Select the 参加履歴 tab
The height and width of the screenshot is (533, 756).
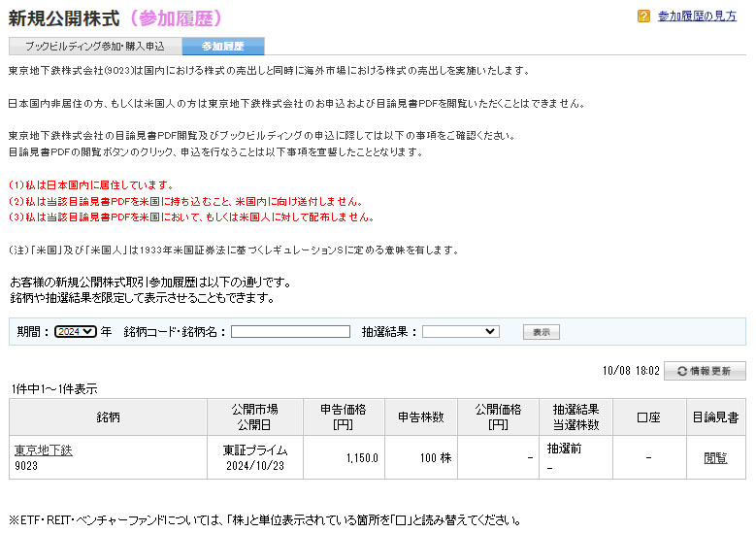[222, 47]
